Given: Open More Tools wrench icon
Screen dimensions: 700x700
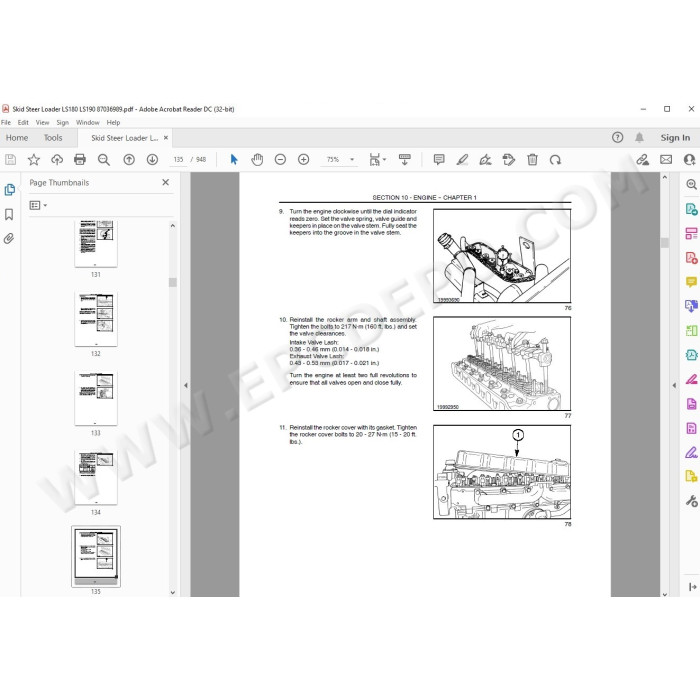Looking at the screenshot, I should (692, 501).
